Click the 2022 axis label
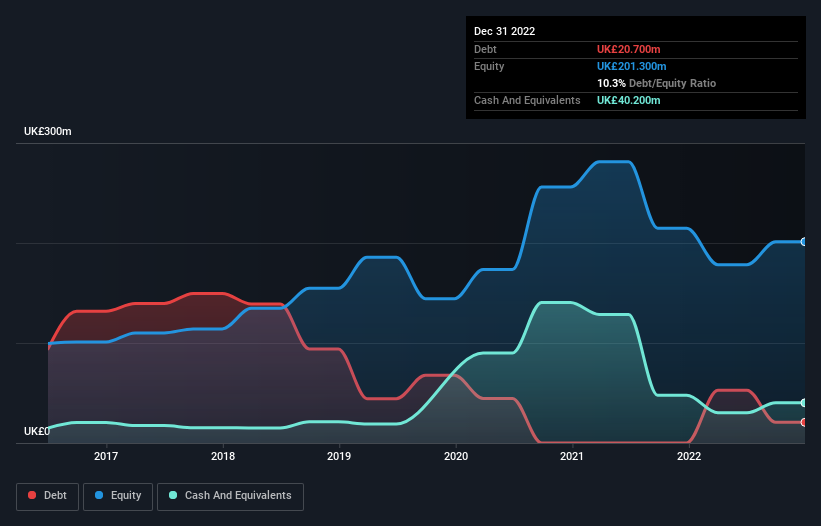 point(689,456)
